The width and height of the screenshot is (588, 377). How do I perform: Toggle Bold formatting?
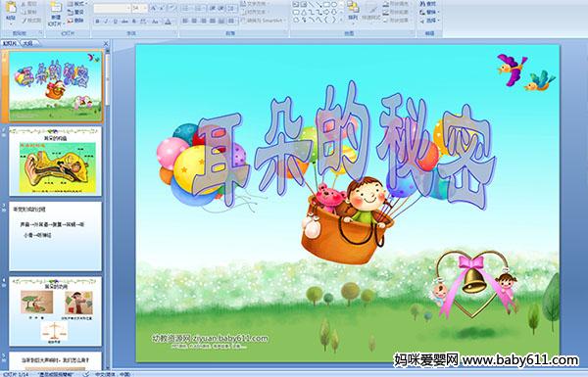(x=97, y=22)
